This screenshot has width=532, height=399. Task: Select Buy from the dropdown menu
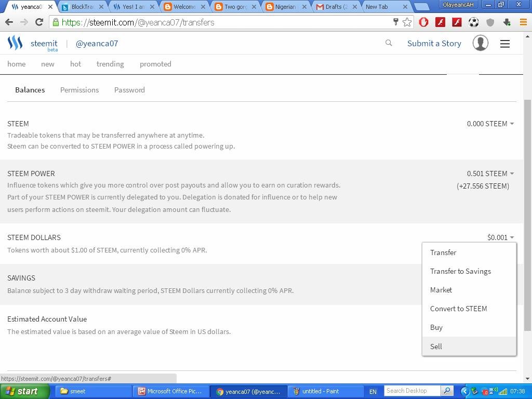click(469, 327)
